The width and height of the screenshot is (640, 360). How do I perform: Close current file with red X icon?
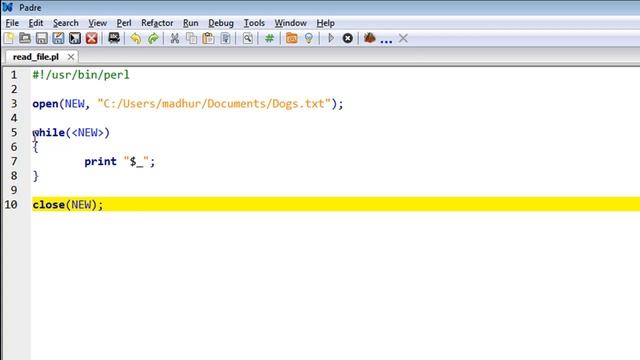[x=92, y=38]
